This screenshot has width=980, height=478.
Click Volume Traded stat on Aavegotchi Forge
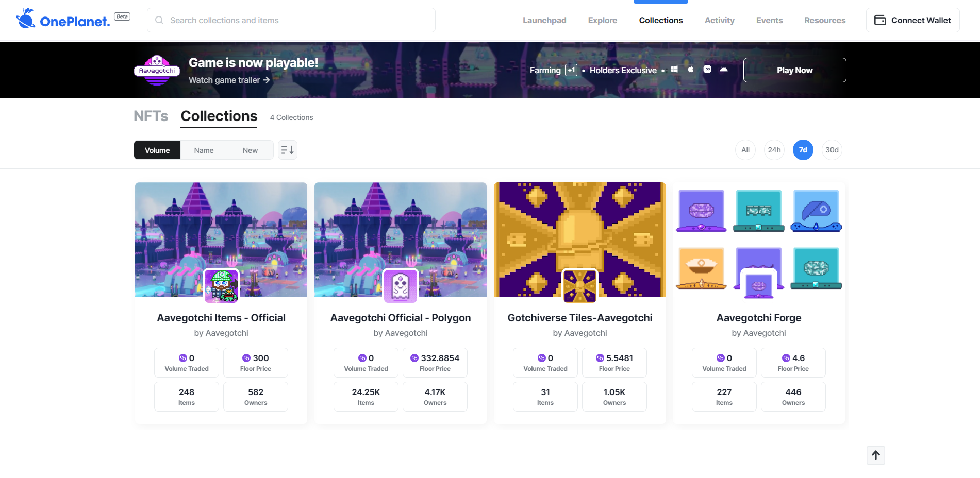pos(724,363)
